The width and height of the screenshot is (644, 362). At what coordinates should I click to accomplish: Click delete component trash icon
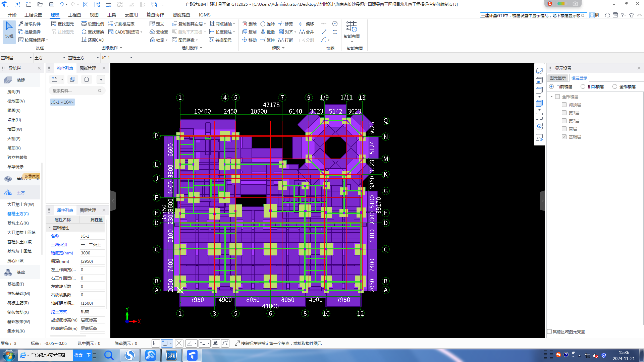point(87,79)
